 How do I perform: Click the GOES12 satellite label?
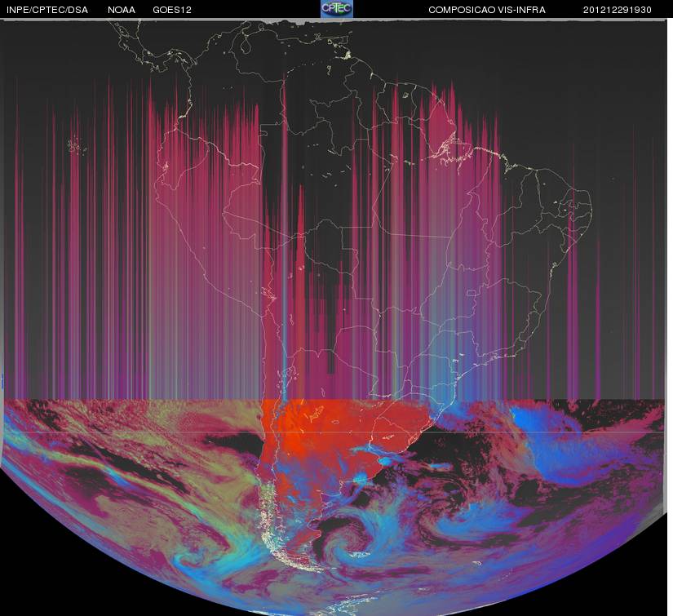coord(172,10)
